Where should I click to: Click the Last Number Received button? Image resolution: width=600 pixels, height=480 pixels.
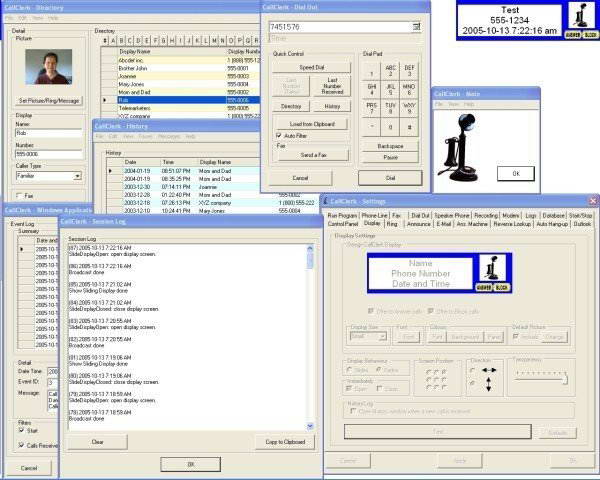[x=332, y=86]
